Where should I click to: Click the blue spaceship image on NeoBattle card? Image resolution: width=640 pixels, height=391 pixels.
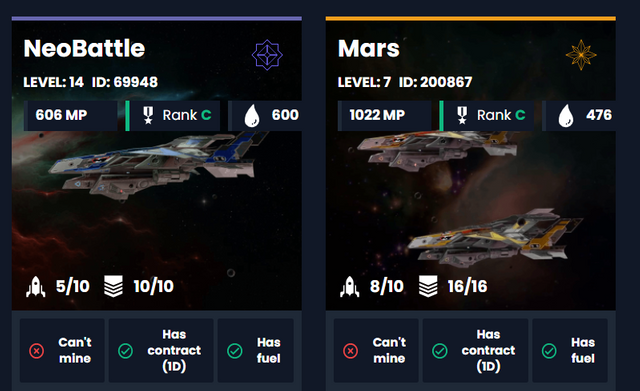point(157,165)
